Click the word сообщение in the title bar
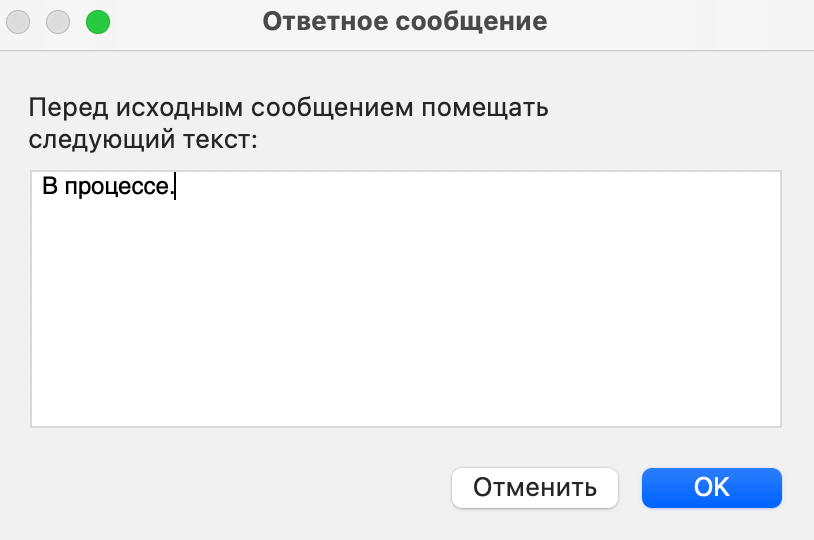This screenshot has width=814, height=540. [x=471, y=22]
